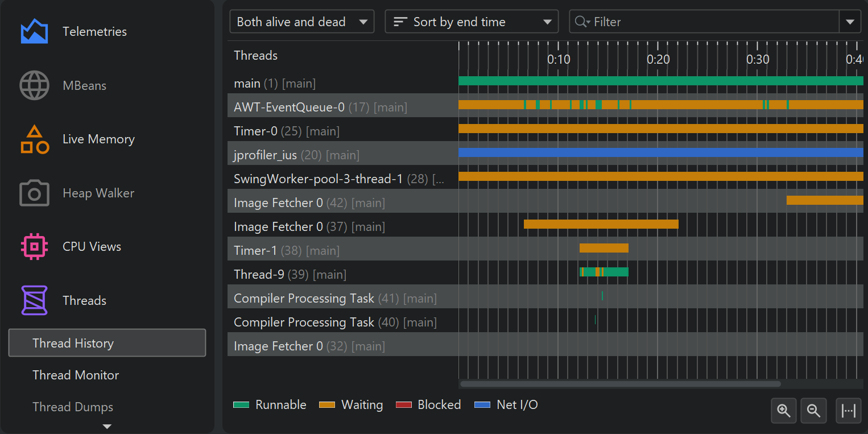Select the Thread History view

click(x=107, y=343)
